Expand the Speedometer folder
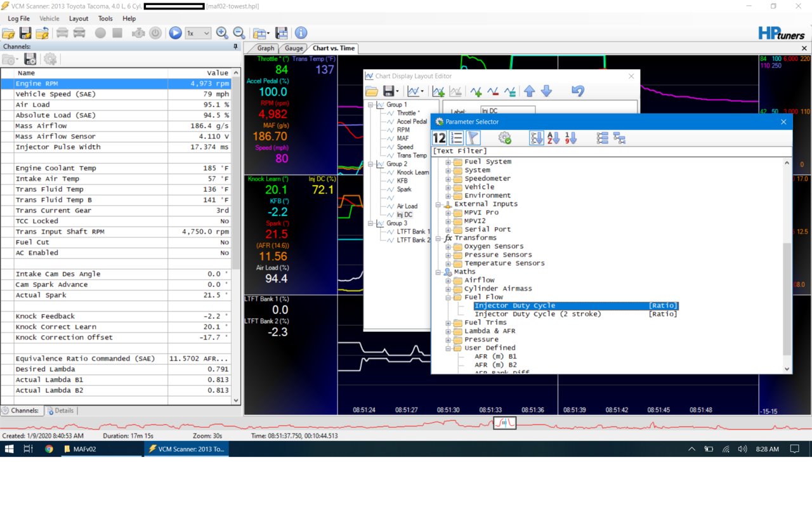The width and height of the screenshot is (812, 528). point(449,179)
